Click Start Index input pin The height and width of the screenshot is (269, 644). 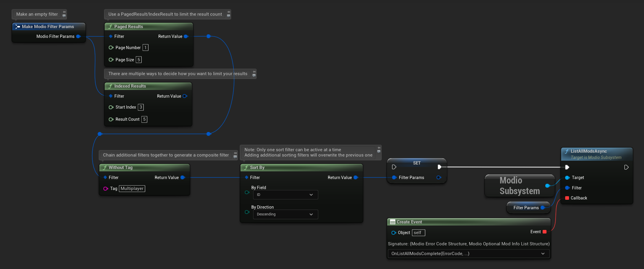(x=111, y=107)
